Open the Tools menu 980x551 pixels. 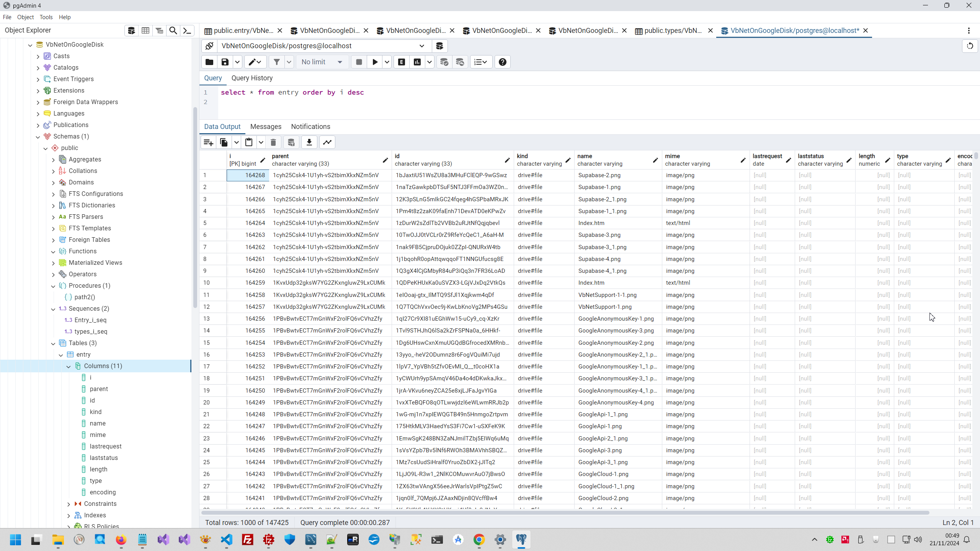click(x=46, y=17)
